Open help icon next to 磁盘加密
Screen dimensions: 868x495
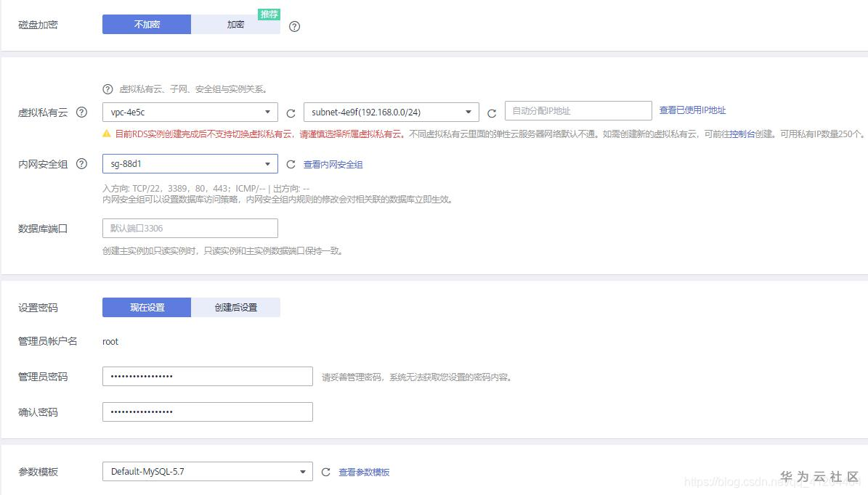[x=294, y=27]
